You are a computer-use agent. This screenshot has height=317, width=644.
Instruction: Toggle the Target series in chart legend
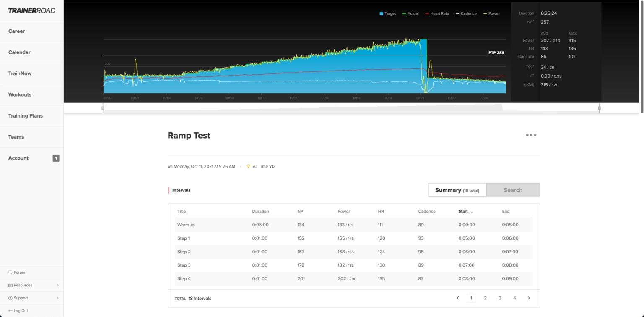(387, 13)
